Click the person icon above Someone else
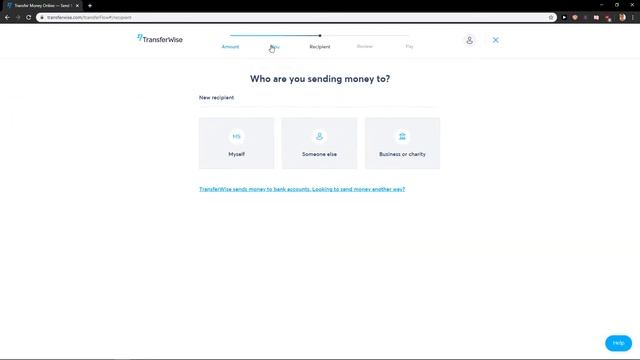 click(x=319, y=136)
